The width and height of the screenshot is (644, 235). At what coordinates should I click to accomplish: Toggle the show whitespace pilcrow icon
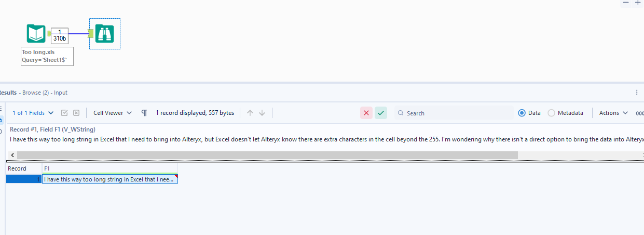[144, 113]
